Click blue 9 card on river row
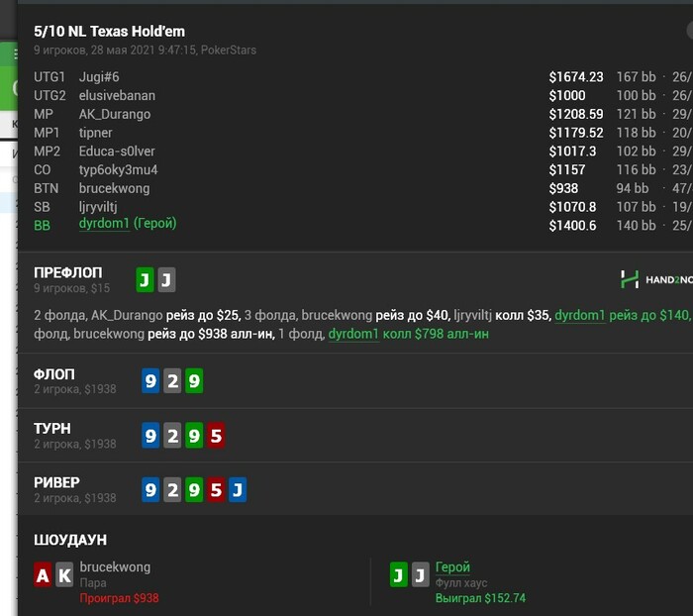This screenshot has height=616, width=693. click(150, 489)
